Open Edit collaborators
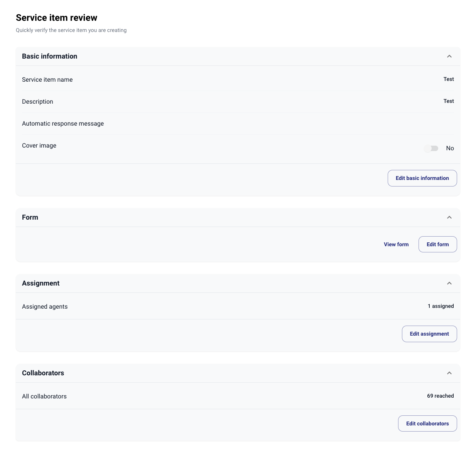 [427, 423]
